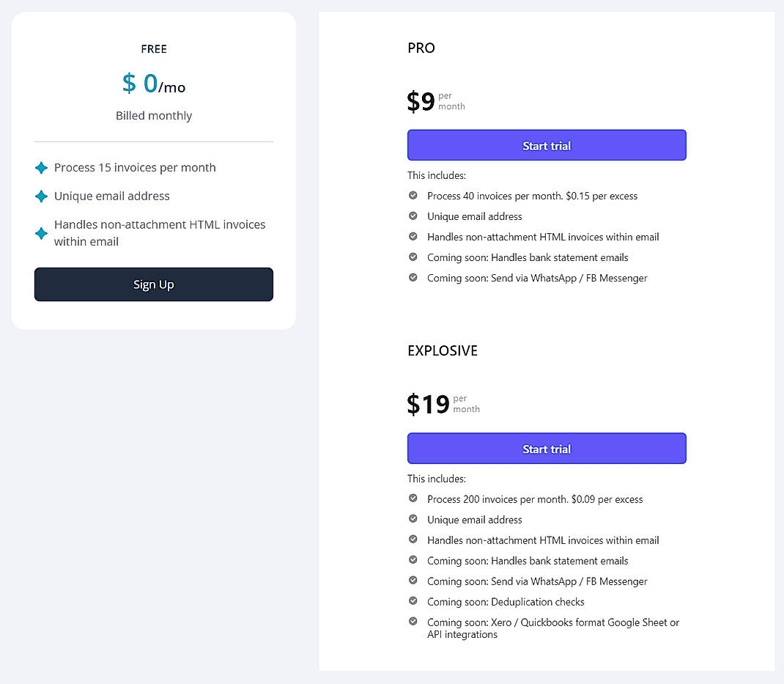Image resolution: width=784 pixels, height=684 pixels.
Task: Click the checkmark icon next to Deduplication checks
Action: [x=414, y=601]
